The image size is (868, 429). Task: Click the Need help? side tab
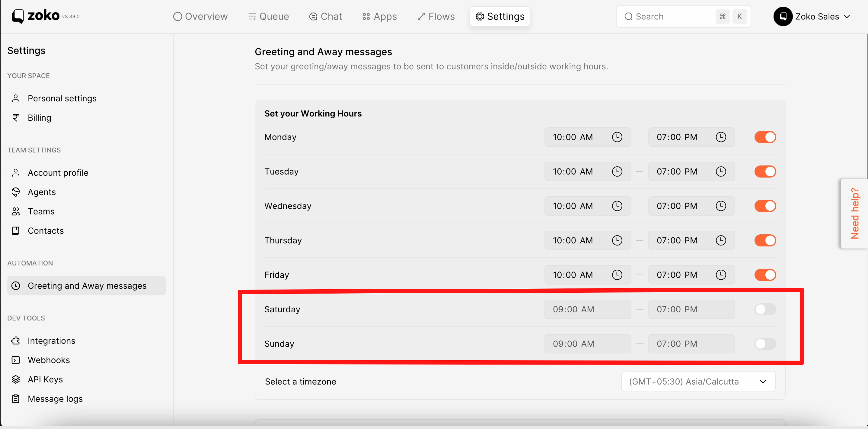pyautogui.click(x=854, y=213)
